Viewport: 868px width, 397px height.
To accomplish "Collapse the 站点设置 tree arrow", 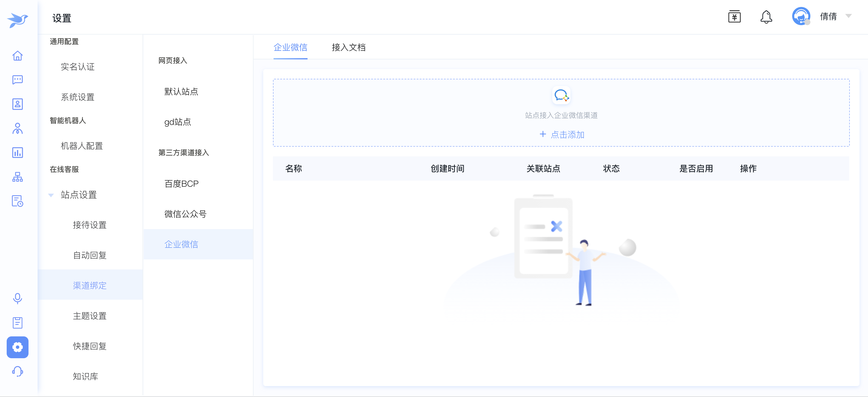I will [x=51, y=195].
